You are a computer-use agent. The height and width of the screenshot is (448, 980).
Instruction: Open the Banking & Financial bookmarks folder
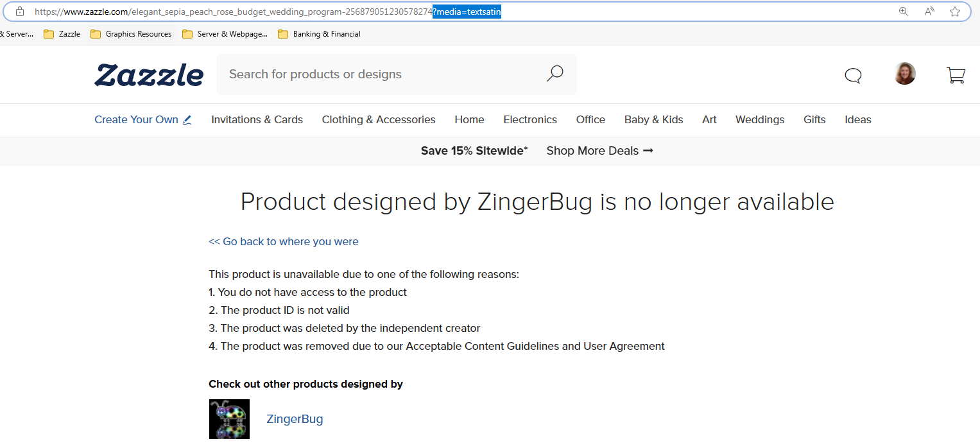click(320, 34)
